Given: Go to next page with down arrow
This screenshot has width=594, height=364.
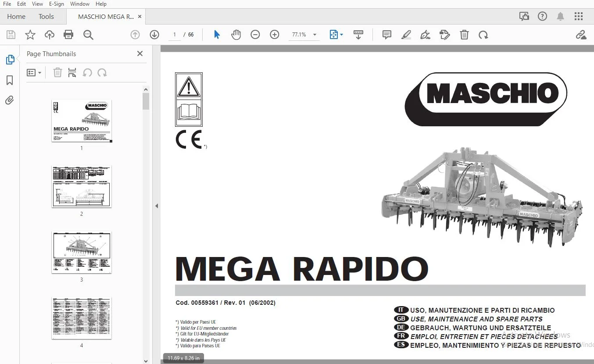Looking at the screenshot, I should (154, 35).
